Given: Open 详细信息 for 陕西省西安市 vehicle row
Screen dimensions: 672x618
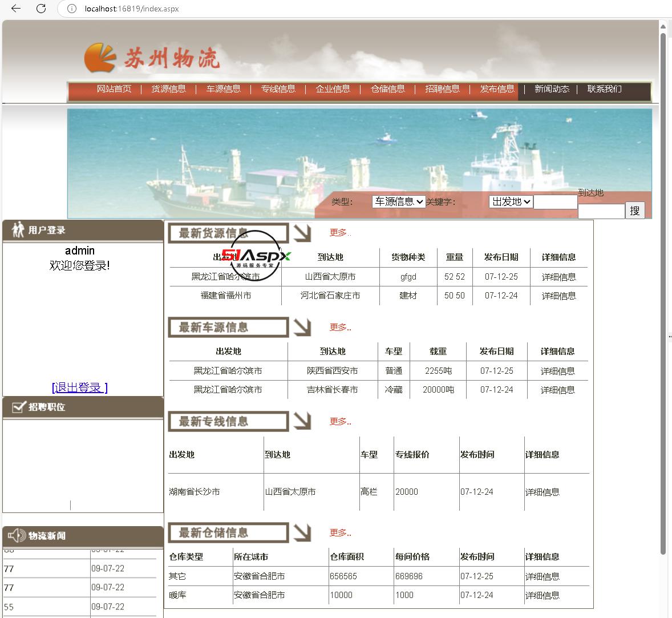Looking at the screenshot, I should click(557, 371).
